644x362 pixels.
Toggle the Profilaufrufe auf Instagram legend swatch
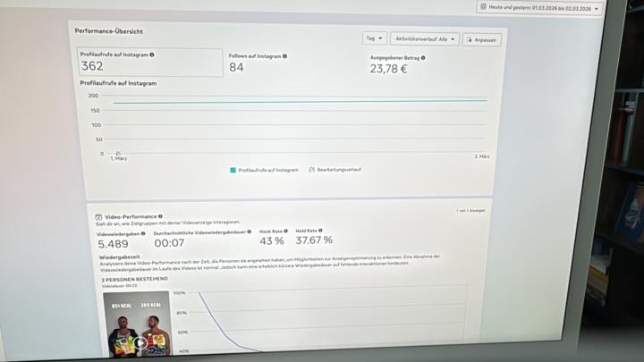pos(233,170)
